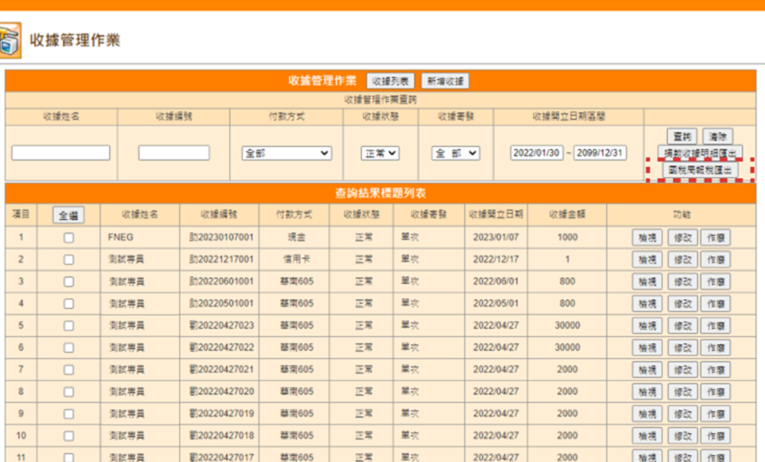
Task: Click the 新增收據 button
Action: point(445,81)
